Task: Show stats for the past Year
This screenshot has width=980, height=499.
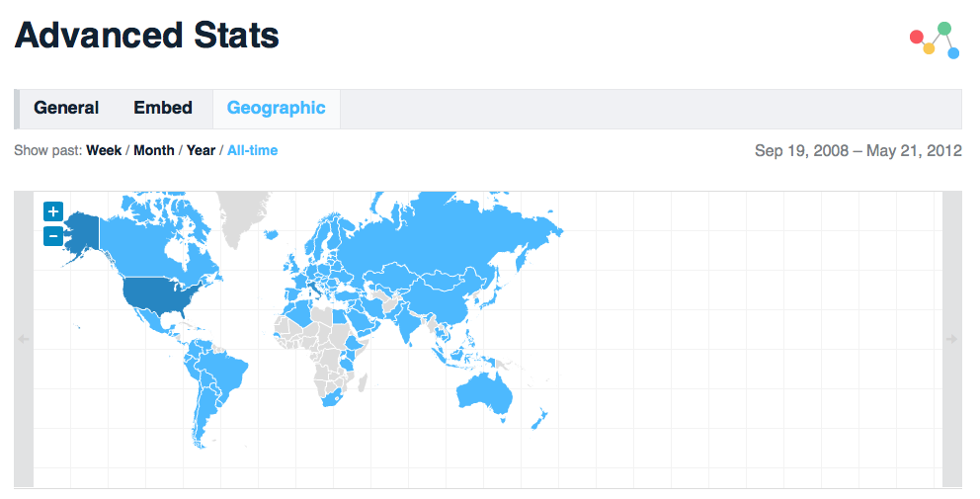Action: click(201, 151)
